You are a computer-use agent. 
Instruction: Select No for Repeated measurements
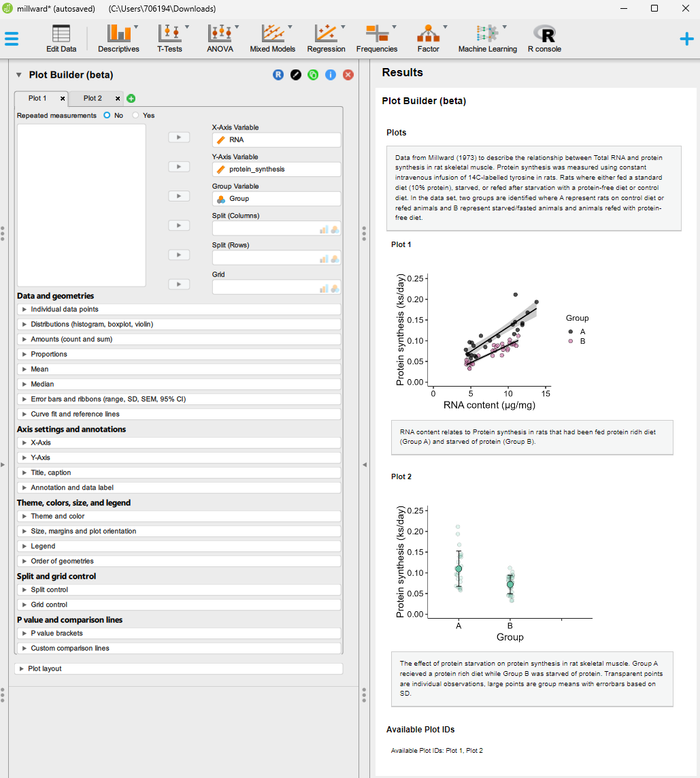[x=107, y=116]
